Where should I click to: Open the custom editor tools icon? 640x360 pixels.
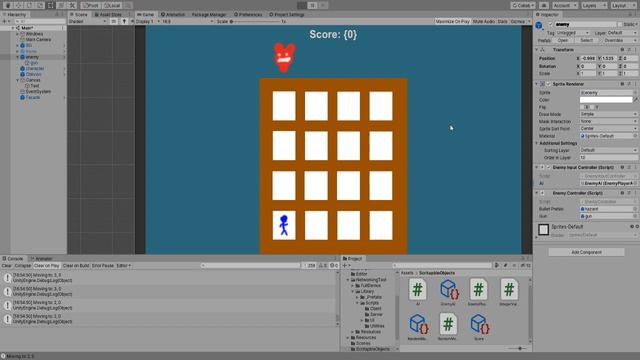coord(72,5)
